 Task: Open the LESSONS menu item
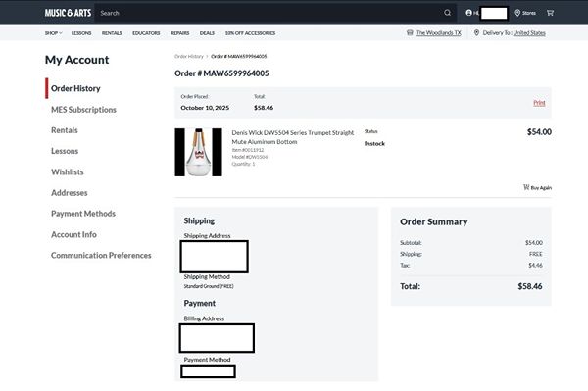pyautogui.click(x=81, y=33)
